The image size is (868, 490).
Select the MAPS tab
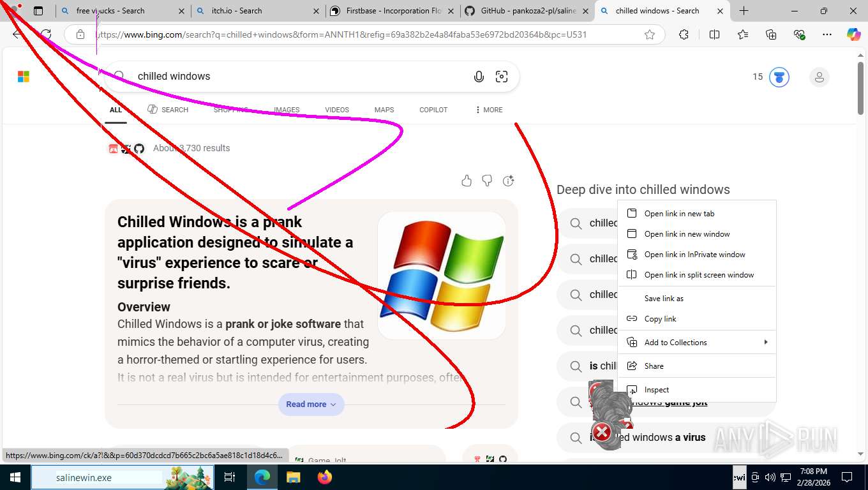pos(384,110)
